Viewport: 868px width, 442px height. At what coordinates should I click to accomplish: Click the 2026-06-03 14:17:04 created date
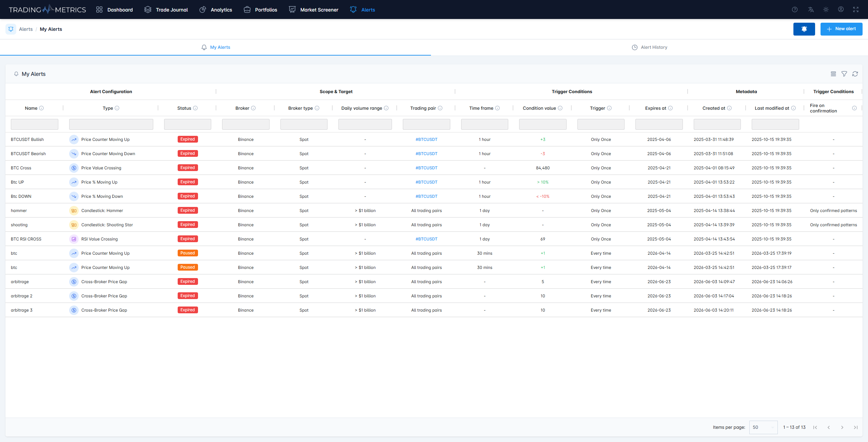[x=714, y=296]
